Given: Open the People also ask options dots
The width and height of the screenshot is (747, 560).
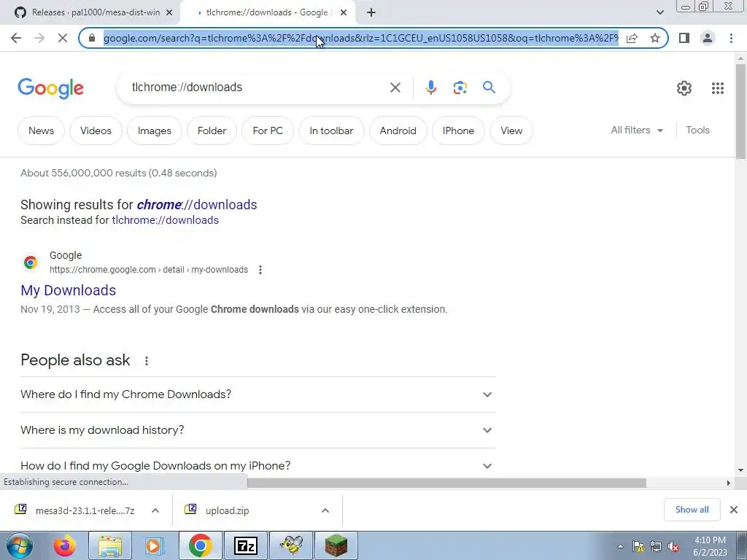Looking at the screenshot, I should [x=147, y=361].
